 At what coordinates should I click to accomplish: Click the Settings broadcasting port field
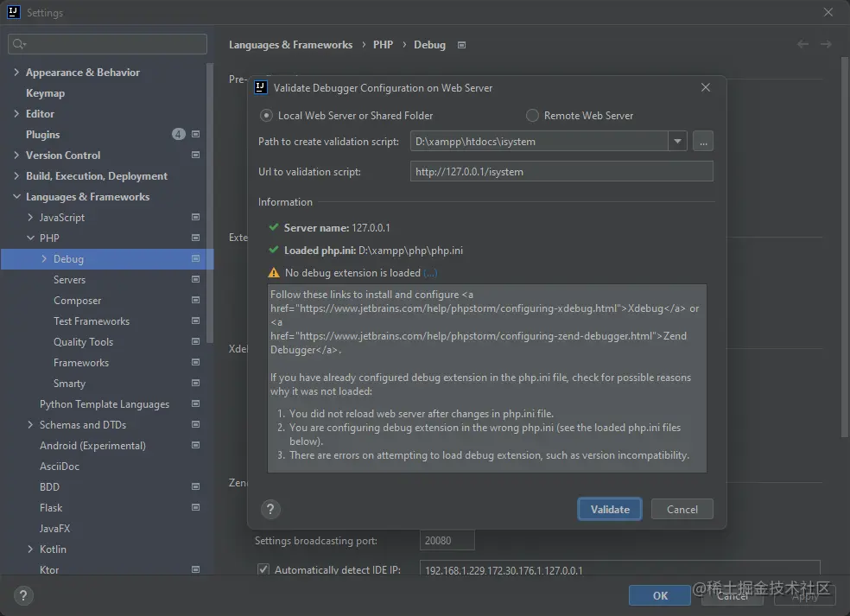click(x=447, y=540)
